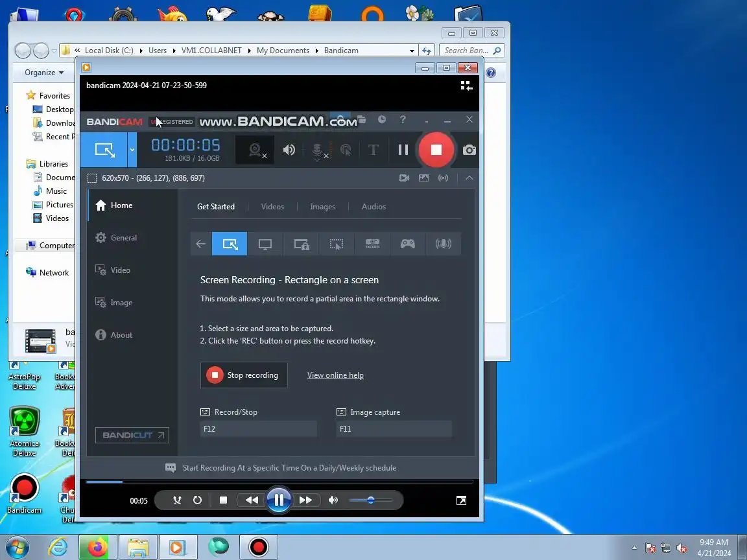Viewport: 747px width, 560px height.
Task: Click the video mode icon in the size bar
Action: [x=405, y=178]
